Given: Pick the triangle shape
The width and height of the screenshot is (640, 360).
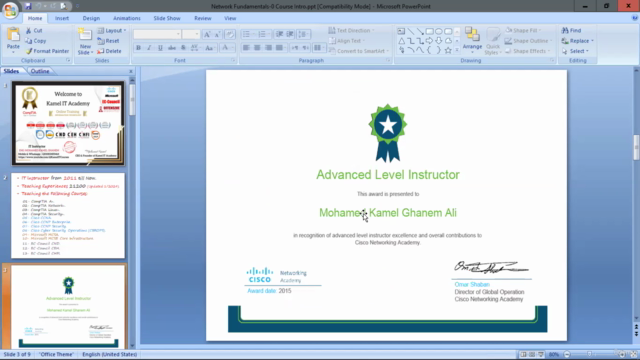Looking at the screenshot, I should point(401,41).
